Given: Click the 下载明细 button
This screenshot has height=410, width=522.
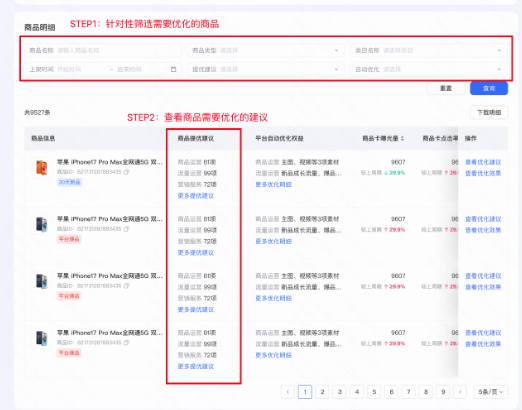Looking at the screenshot, I should [489, 112].
